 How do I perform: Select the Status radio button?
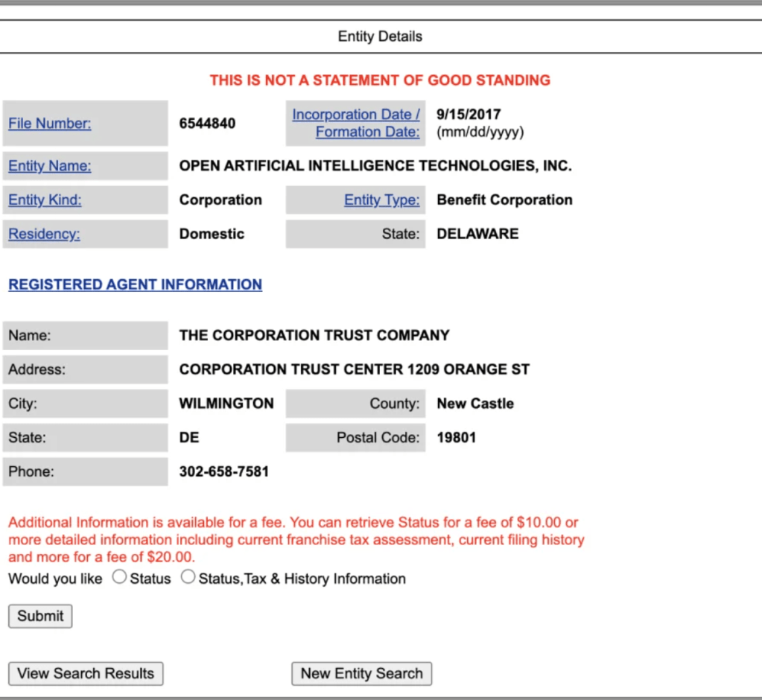(x=119, y=577)
